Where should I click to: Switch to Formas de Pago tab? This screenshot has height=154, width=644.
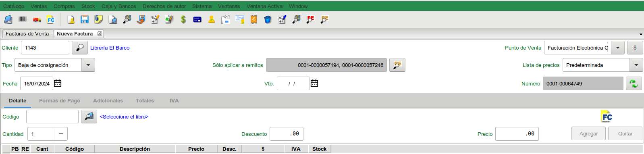pos(60,101)
